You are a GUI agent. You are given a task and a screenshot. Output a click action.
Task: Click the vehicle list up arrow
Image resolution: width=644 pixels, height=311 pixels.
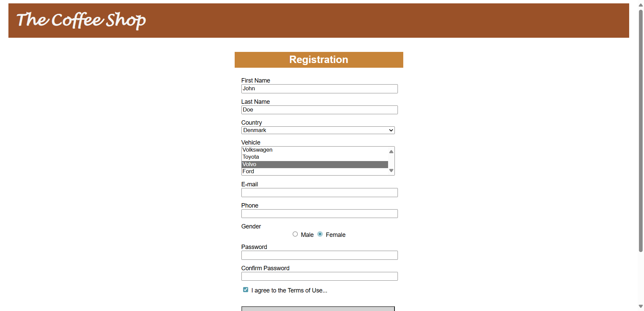[x=391, y=152]
